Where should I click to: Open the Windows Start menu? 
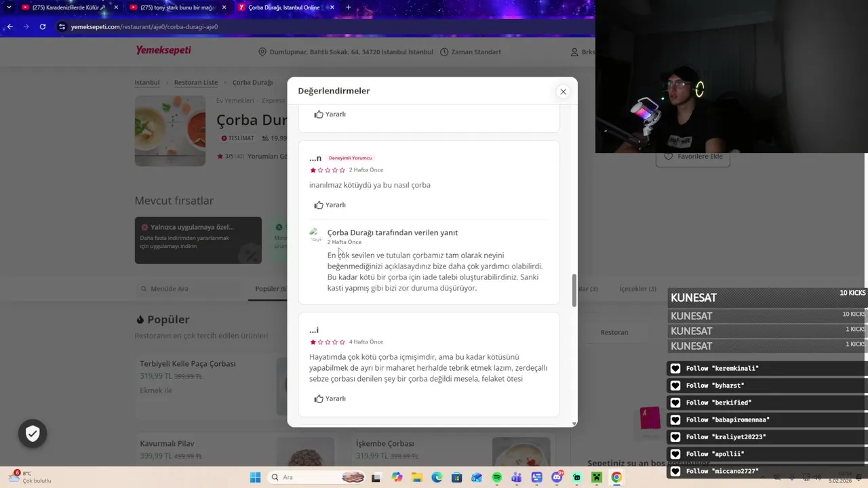point(255,478)
